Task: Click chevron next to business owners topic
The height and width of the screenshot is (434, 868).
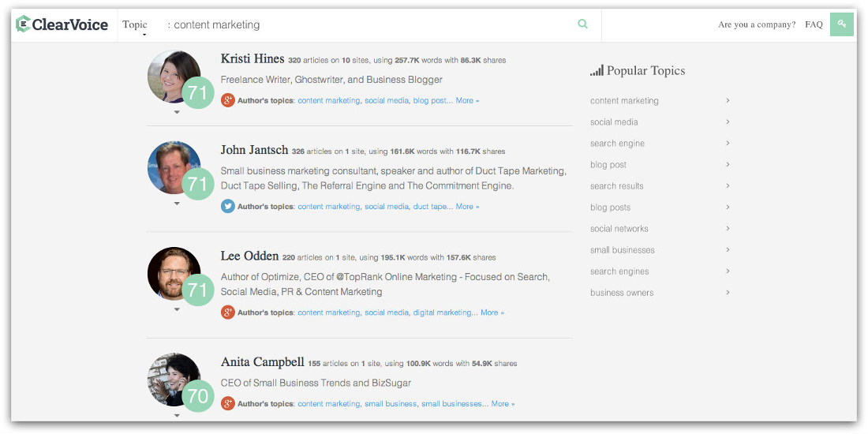Action: tap(728, 292)
